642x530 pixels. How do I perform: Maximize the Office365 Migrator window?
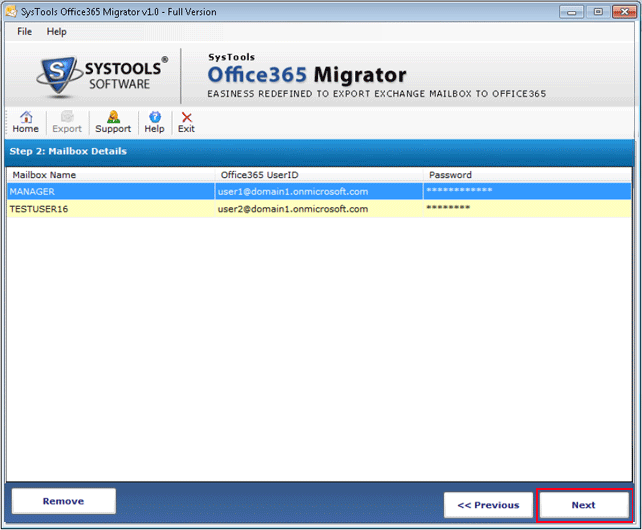pos(598,12)
